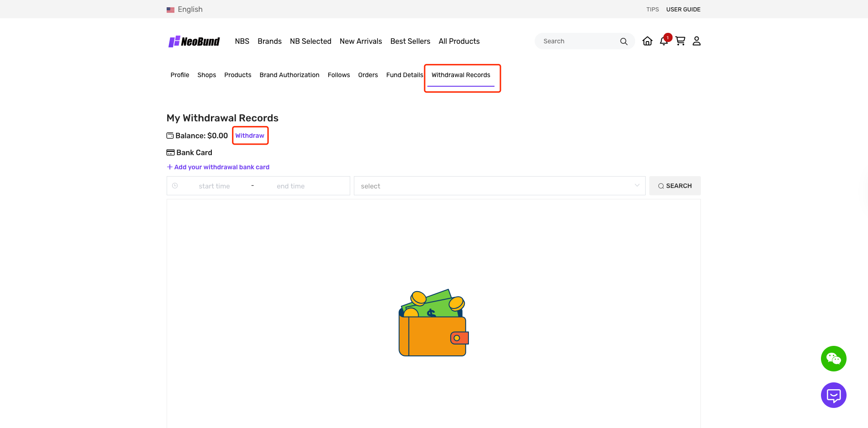Screen dimensions: 868x428
Task: Open the purple chat support button
Action: pyautogui.click(x=833, y=395)
